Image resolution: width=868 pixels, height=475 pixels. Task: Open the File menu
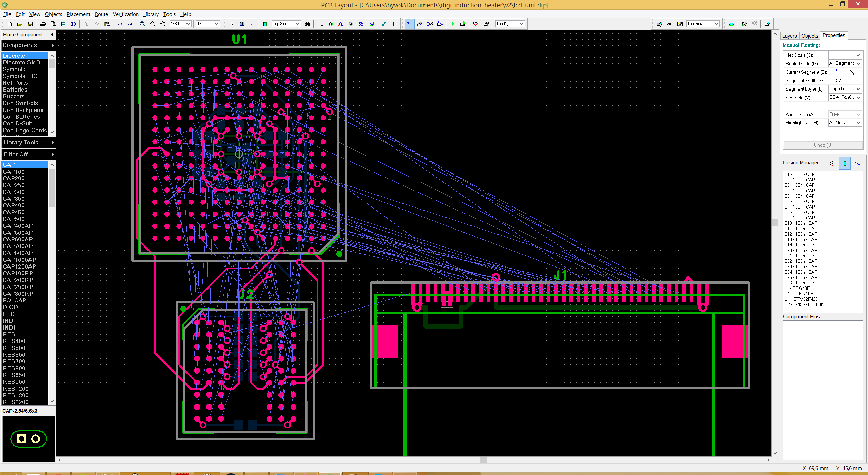coord(7,14)
